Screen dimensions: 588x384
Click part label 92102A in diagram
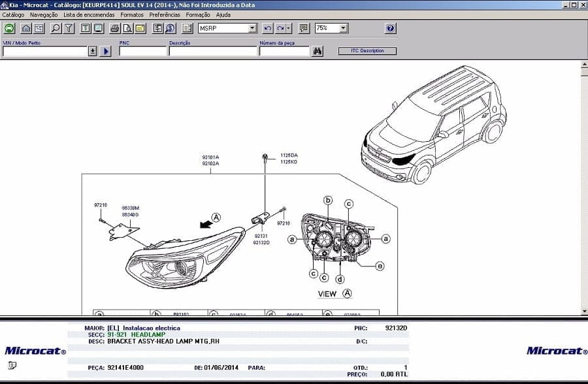point(211,163)
